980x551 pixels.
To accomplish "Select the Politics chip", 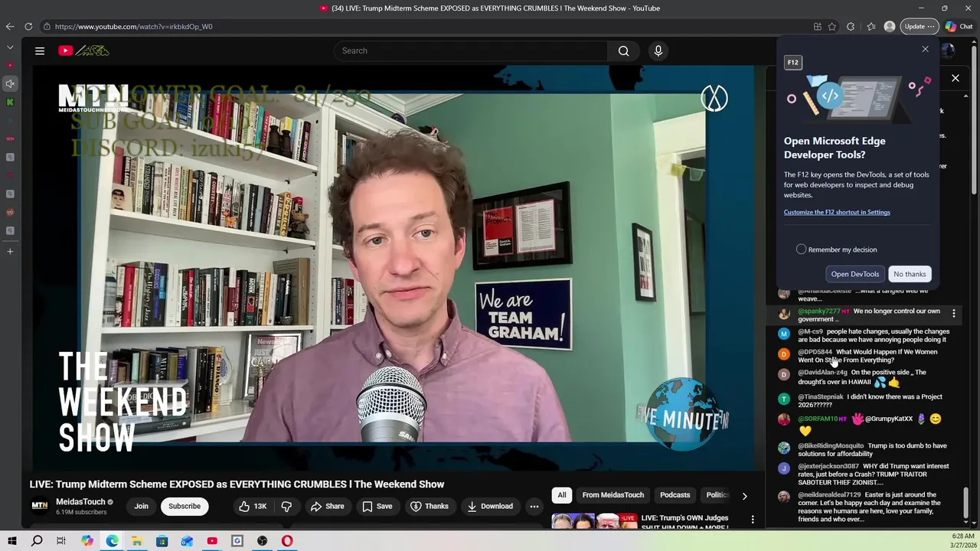I will [x=717, y=495].
